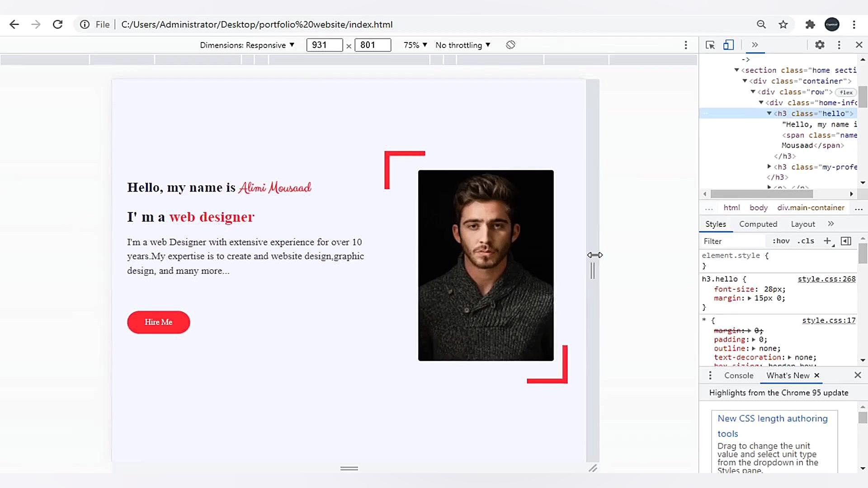Go back to previous page
The width and height of the screenshot is (868, 488).
click(x=14, y=24)
